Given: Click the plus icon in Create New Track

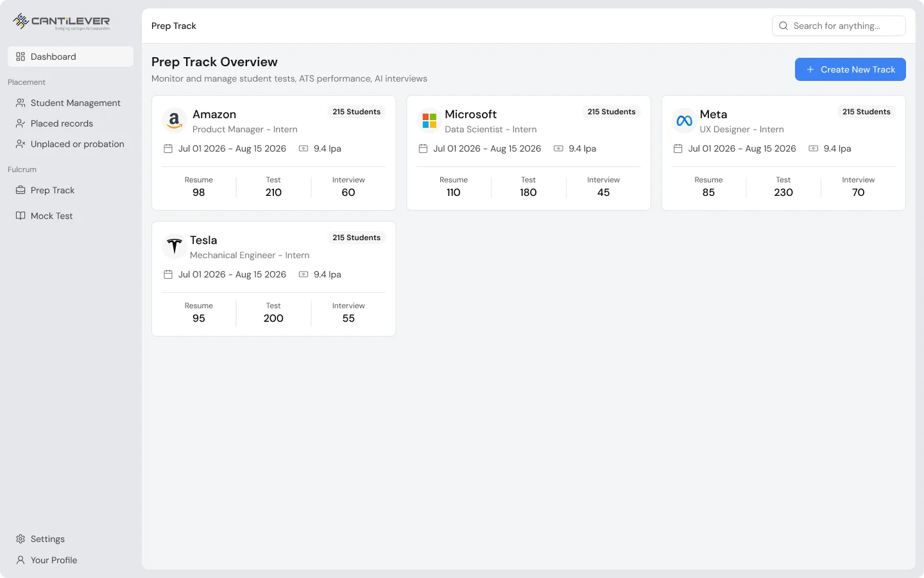Looking at the screenshot, I should 810,69.
